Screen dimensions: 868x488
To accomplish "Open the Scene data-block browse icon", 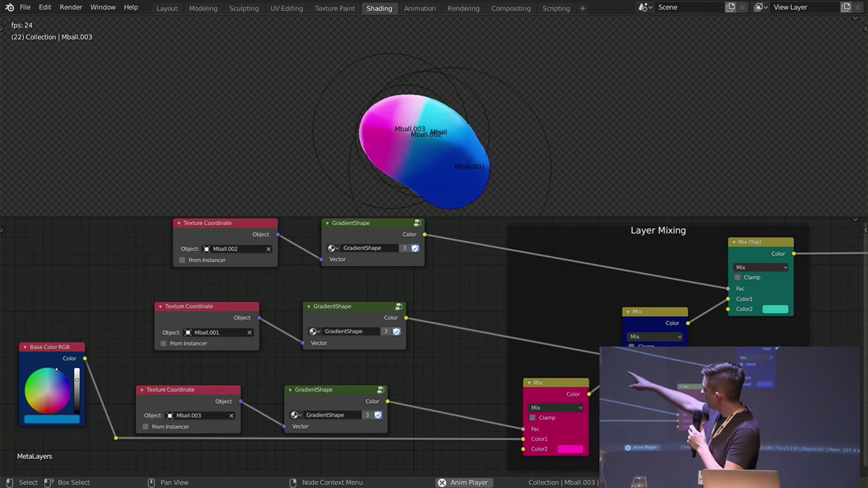I will [644, 7].
